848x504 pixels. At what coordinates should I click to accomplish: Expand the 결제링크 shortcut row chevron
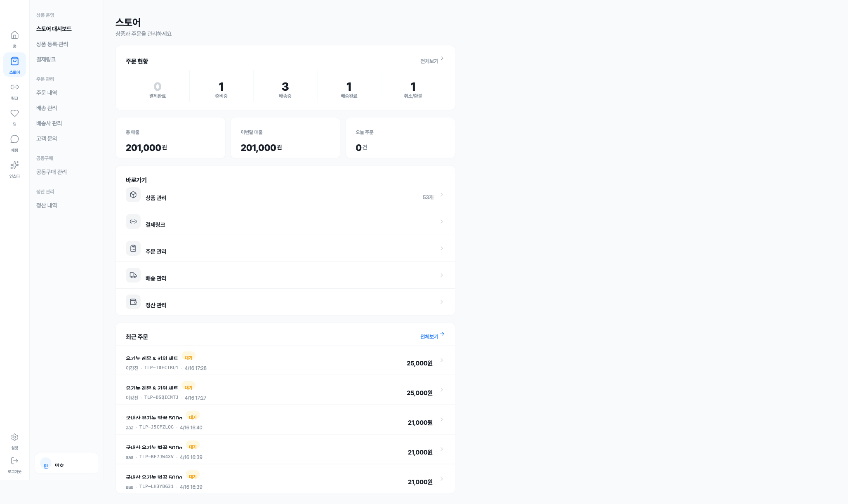click(441, 221)
